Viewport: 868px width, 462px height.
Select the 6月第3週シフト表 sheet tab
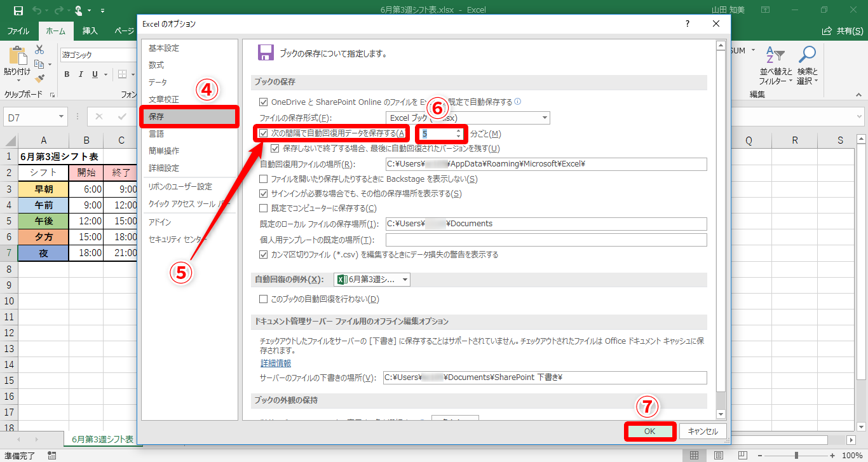(x=102, y=439)
